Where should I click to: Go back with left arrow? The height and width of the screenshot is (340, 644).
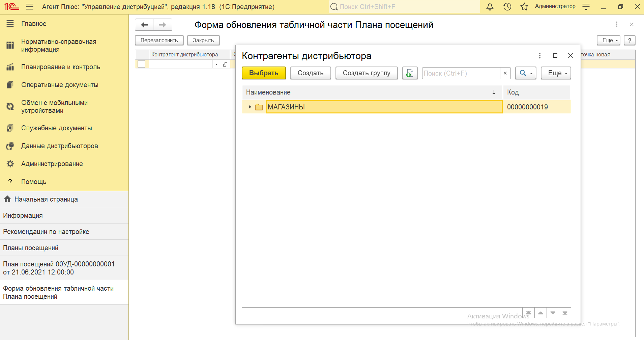[x=145, y=25]
